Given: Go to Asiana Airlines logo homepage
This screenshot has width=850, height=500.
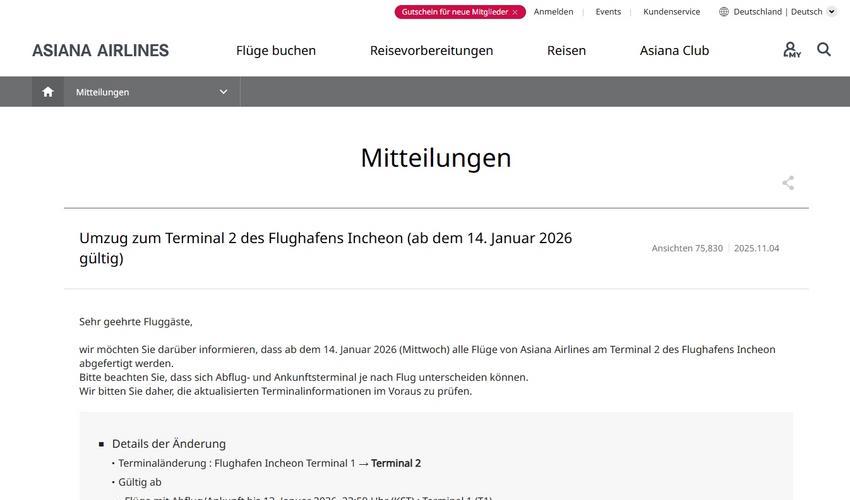Looking at the screenshot, I should (x=100, y=50).
